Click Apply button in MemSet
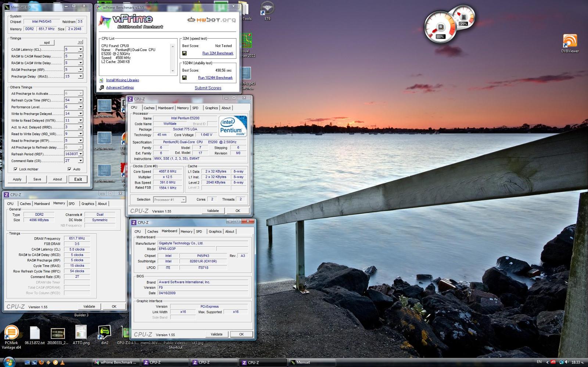The image size is (588, 367). [x=17, y=179]
